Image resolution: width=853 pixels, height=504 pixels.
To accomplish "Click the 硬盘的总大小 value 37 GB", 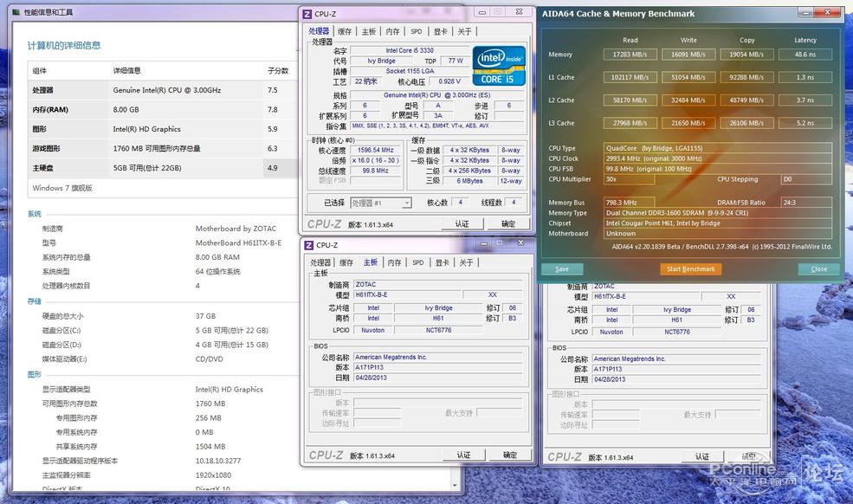I will coord(205,316).
